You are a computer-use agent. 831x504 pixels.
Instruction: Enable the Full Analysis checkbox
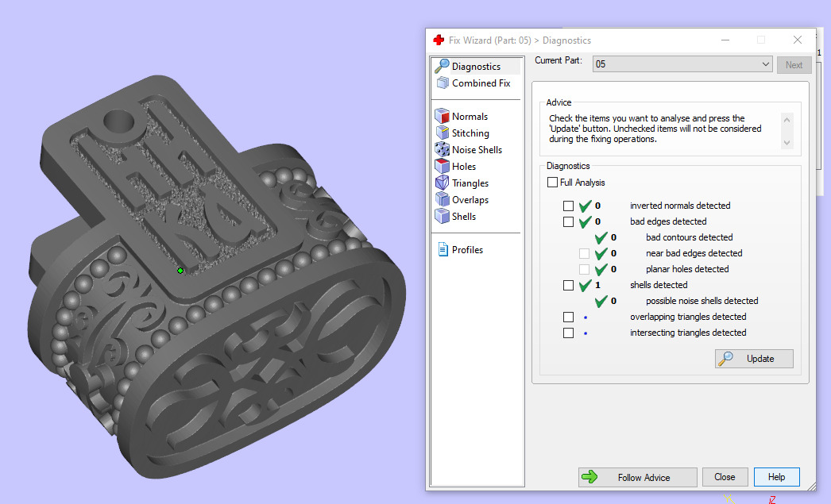point(552,182)
